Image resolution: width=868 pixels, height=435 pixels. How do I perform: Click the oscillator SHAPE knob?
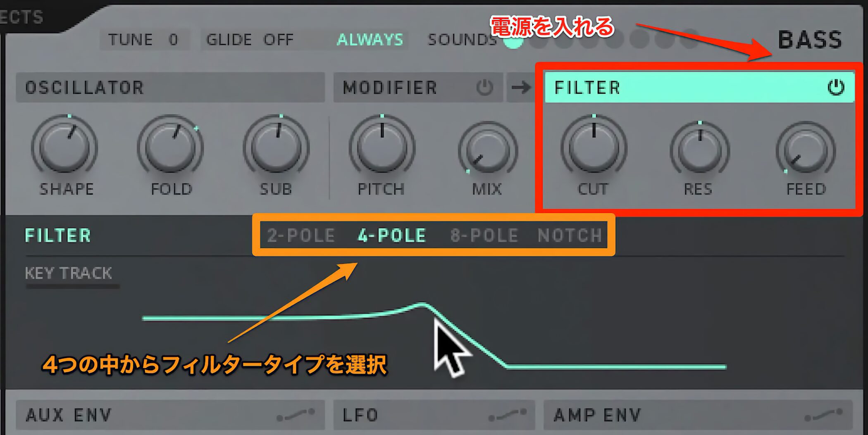(x=64, y=147)
